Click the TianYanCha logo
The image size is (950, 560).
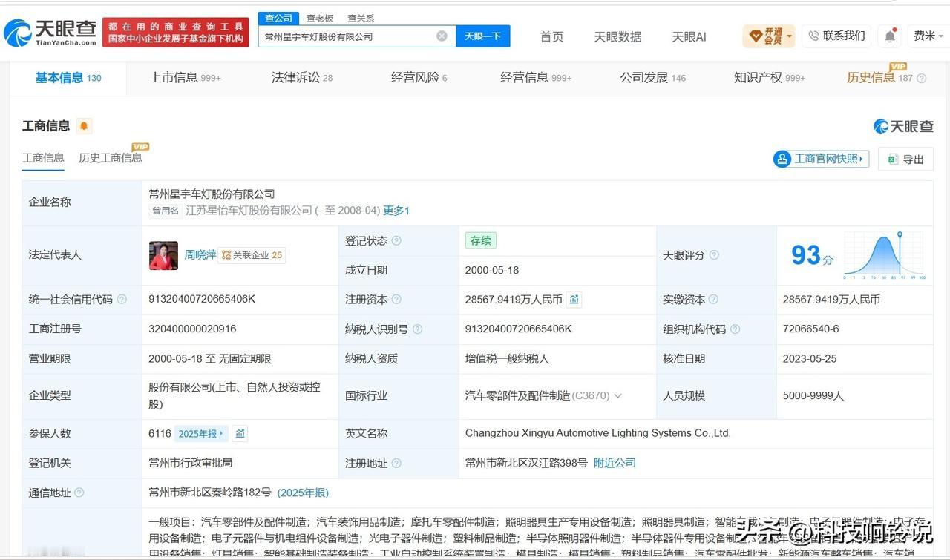point(50,32)
